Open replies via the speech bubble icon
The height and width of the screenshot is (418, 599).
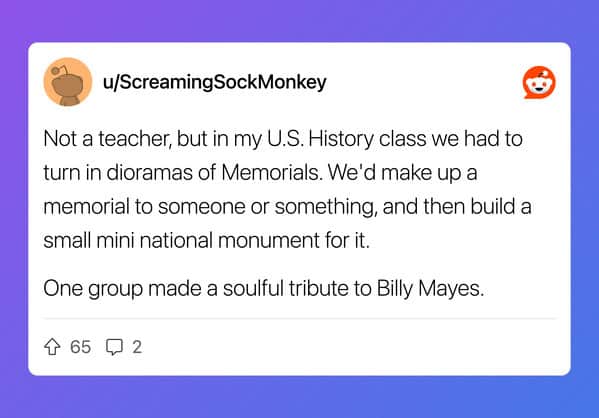pos(114,347)
